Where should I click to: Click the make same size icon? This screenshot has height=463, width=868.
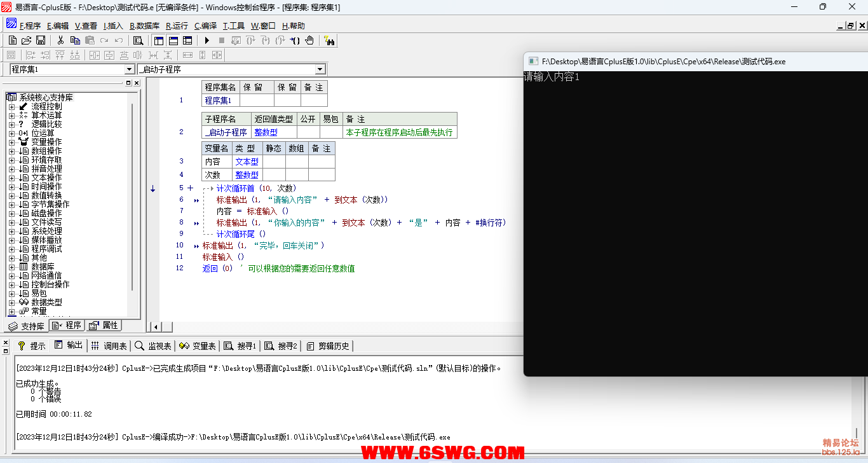tap(217, 55)
